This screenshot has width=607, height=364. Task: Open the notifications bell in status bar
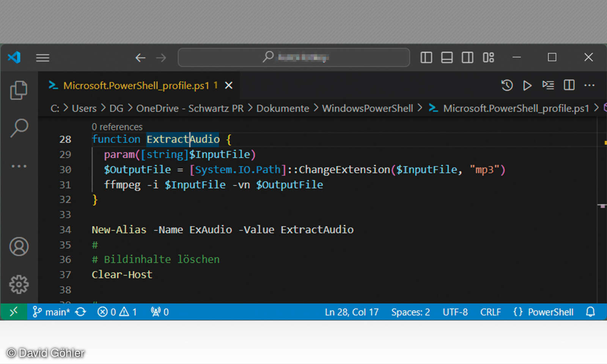coord(590,312)
